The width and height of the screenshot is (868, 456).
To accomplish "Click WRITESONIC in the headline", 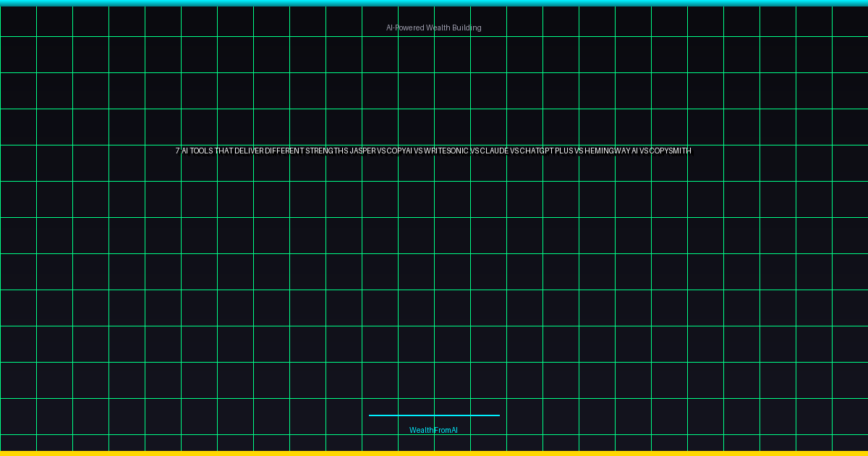I will [446, 151].
